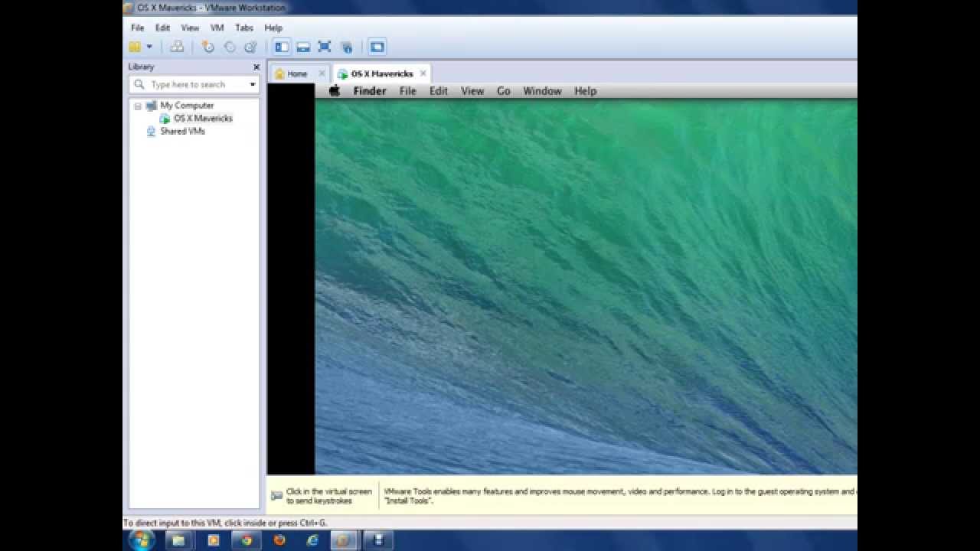Click the VMware Workstation taskbar button
Image resolution: width=980 pixels, height=551 pixels.
pyautogui.click(x=345, y=540)
